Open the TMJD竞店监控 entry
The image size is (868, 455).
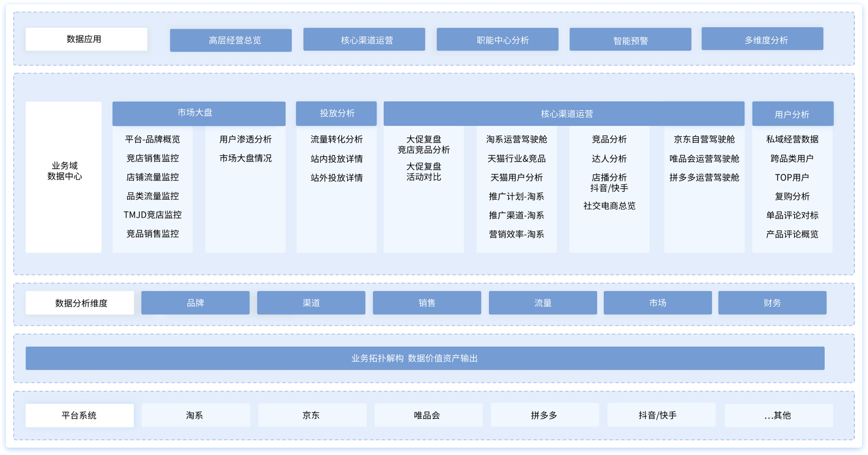click(x=153, y=215)
